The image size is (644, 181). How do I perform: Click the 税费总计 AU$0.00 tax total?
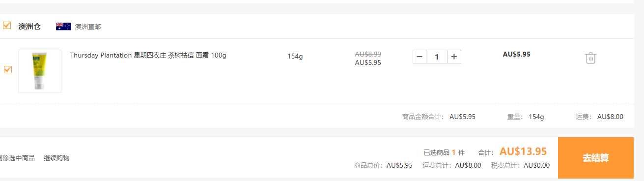(x=520, y=165)
